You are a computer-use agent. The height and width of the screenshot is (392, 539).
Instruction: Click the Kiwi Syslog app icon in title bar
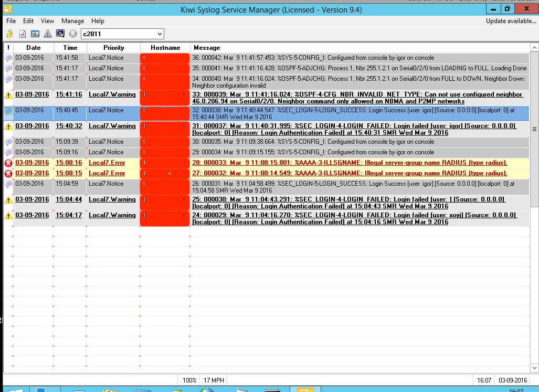[x=7, y=9]
